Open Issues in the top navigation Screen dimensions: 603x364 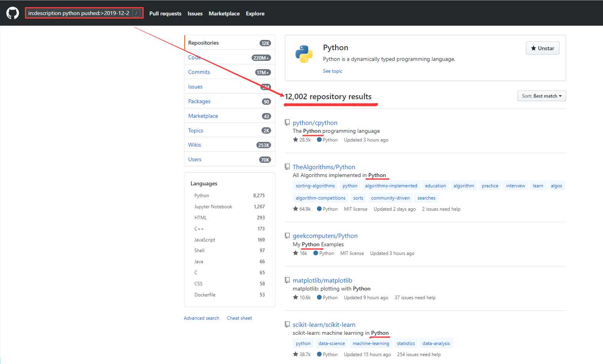(195, 13)
